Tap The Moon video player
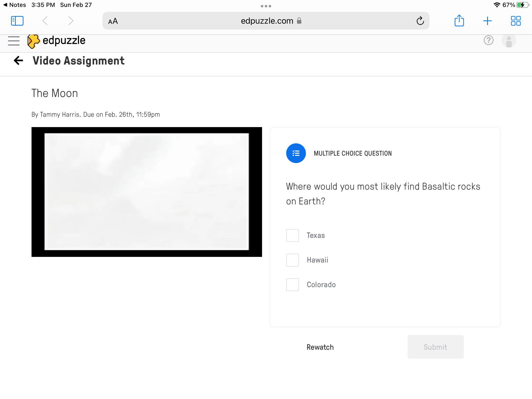Screen dimensions: 532x399 click(x=147, y=192)
